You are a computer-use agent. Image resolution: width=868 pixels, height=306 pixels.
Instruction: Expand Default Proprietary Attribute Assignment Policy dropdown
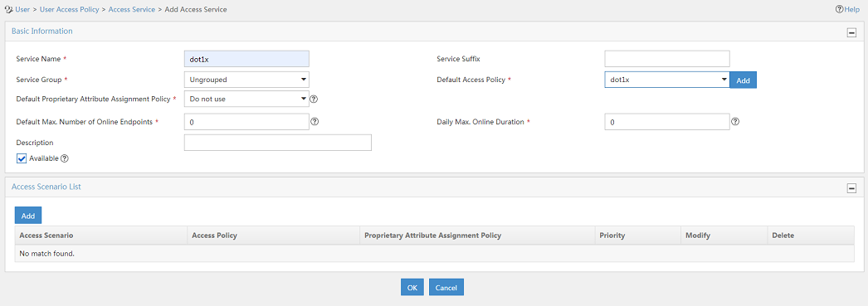(x=246, y=99)
